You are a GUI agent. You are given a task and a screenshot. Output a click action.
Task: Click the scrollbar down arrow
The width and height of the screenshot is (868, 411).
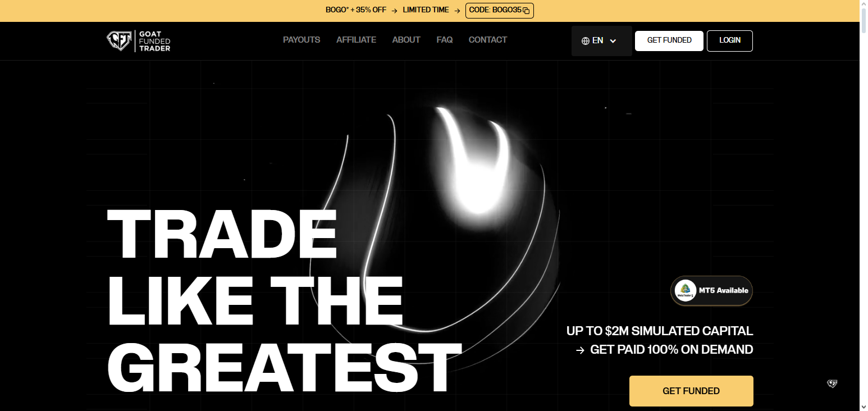863,406
